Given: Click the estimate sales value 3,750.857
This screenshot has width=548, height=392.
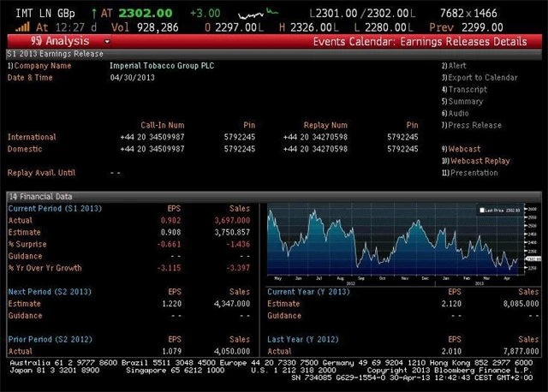Looking at the screenshot, I should [232, 232].
